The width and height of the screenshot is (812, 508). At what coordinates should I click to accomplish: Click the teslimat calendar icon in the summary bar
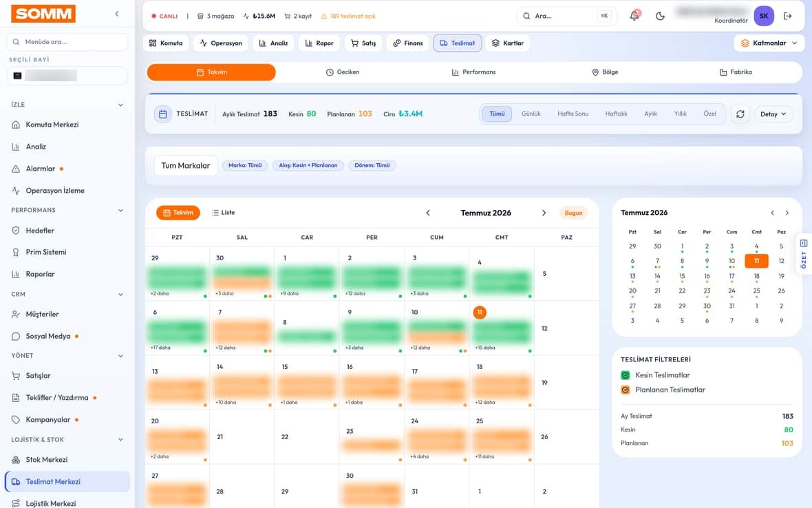click(162, 114)
